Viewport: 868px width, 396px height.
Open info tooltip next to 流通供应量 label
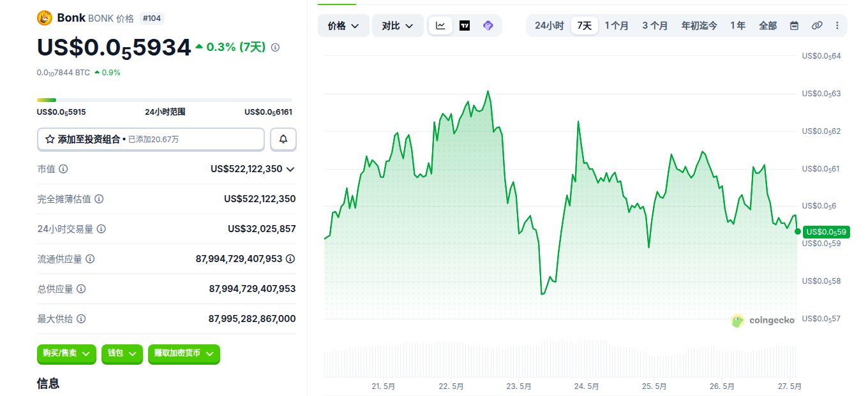pos(90,259)
